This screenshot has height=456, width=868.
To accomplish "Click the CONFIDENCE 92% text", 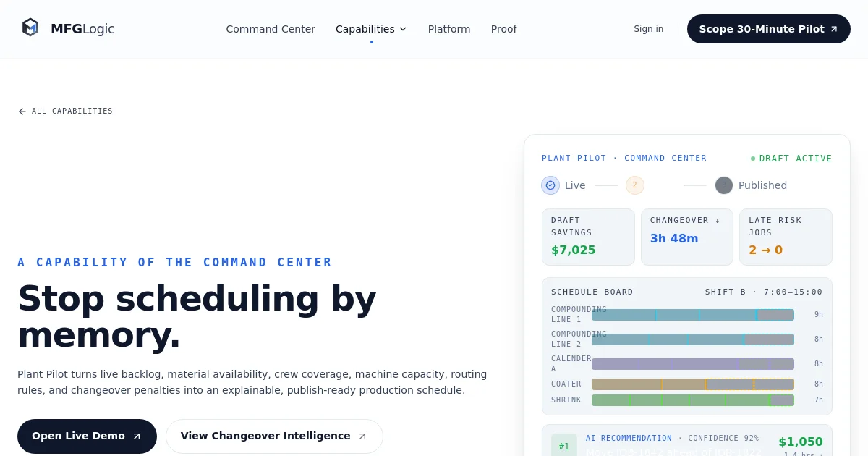I will tap(723, 439).
